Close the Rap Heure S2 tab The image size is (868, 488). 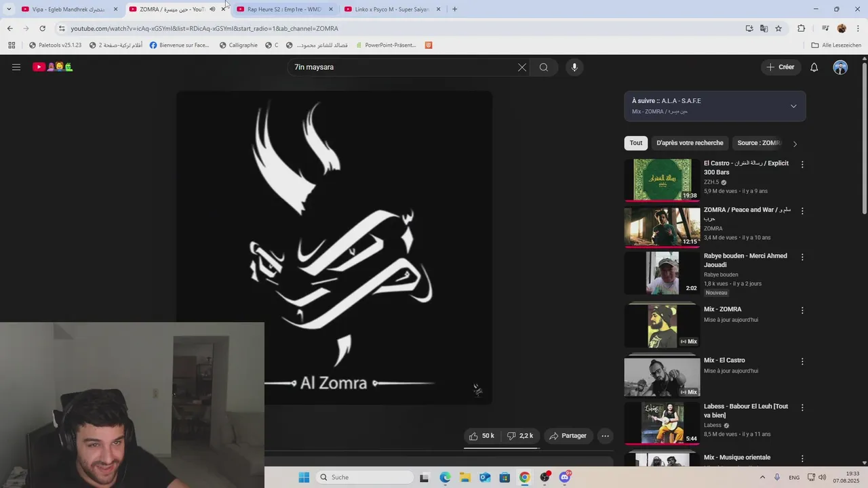coord(331,9)
